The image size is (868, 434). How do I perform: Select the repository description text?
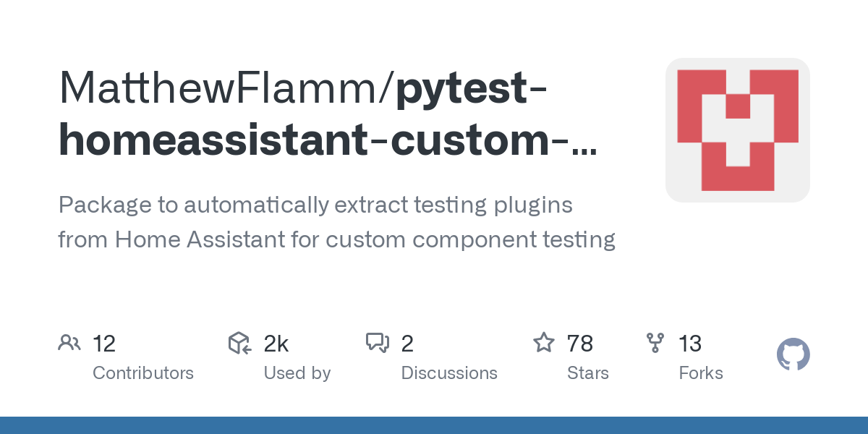click(336, 222)
